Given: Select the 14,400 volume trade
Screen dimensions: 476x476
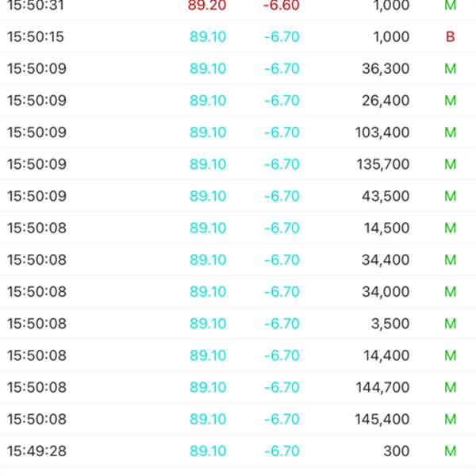Looking at the screenshot, I should coord(383,355).
